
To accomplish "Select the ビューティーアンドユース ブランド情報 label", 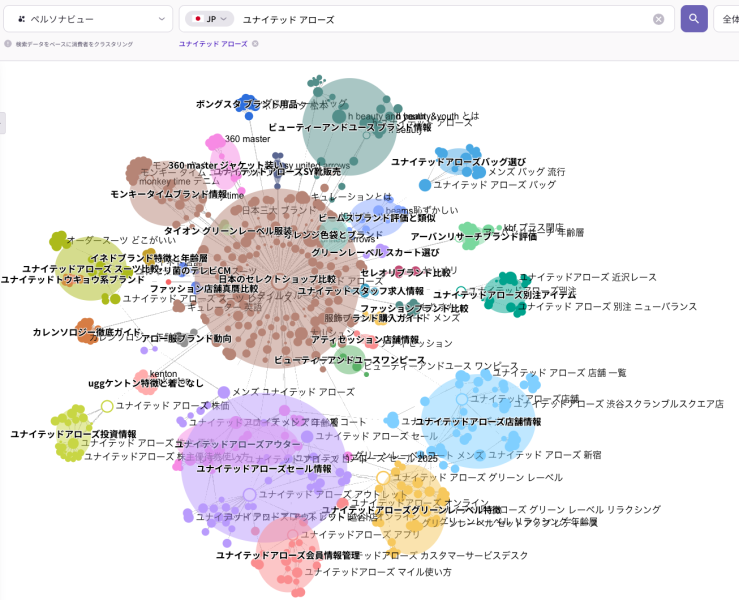I will [x=350, y=127].
